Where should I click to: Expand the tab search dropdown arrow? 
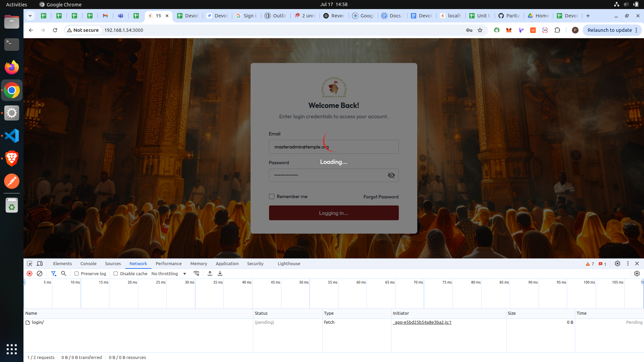click(30, 16)
